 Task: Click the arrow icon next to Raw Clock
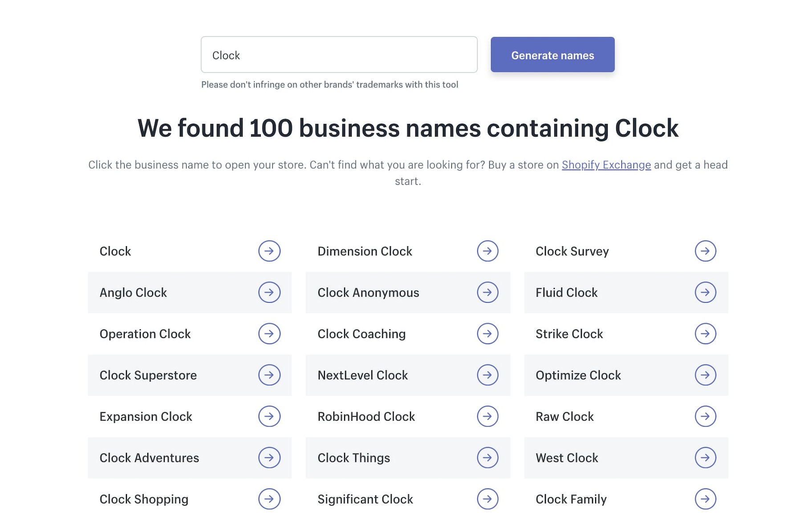[705, 417]
